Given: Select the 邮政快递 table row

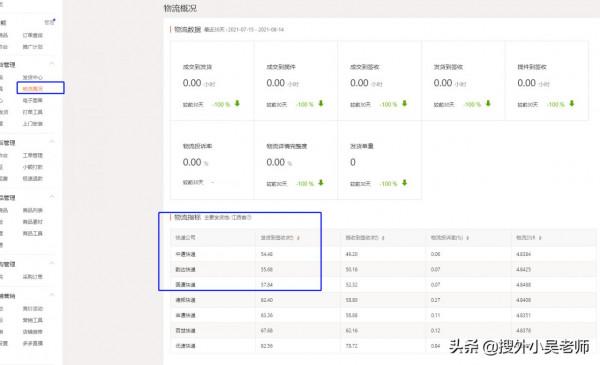Looking at the screenshot, I should pyautogui.click(x=383, y=300).
